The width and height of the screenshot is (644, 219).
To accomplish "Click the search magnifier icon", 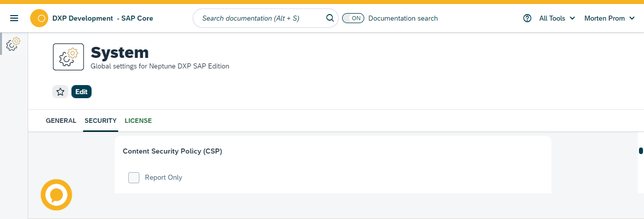I will coord(330,18).
